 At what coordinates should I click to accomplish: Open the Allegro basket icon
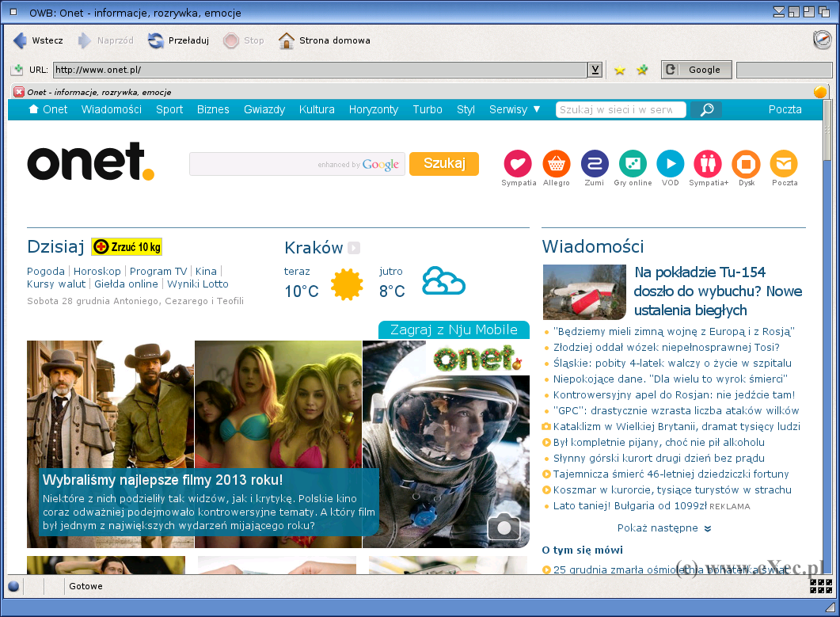[x=557, y=164]
